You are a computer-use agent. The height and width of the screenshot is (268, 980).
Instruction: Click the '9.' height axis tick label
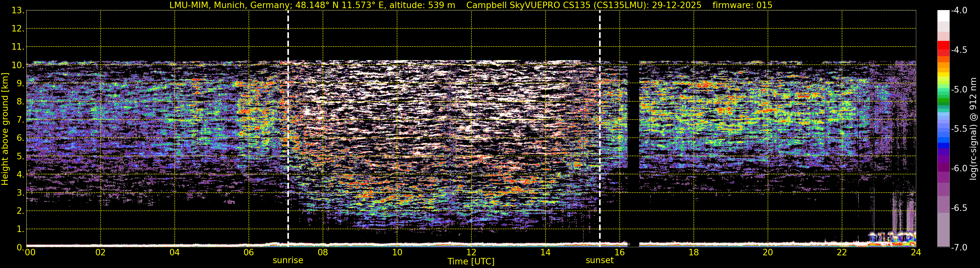point(20,83)
